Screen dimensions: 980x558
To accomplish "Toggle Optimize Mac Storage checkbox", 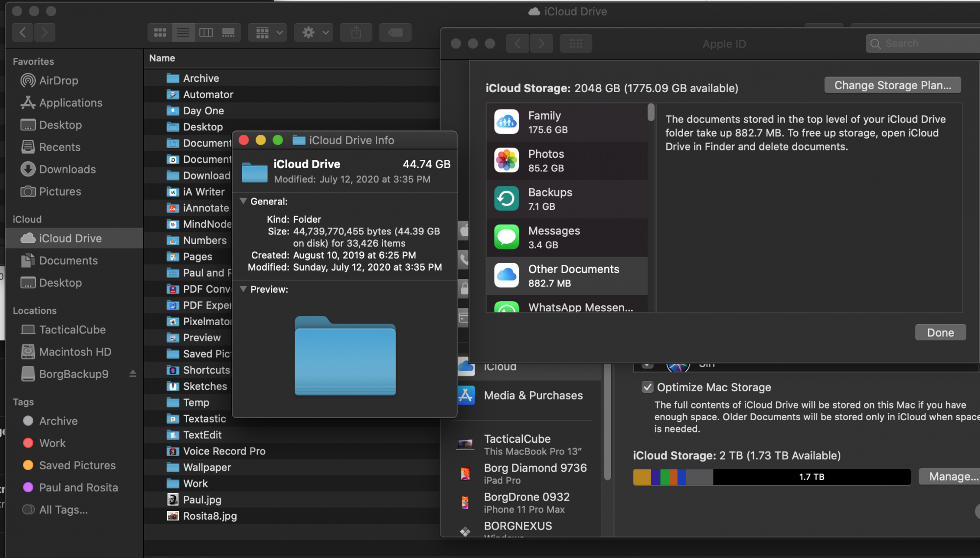I will point(647,387).
